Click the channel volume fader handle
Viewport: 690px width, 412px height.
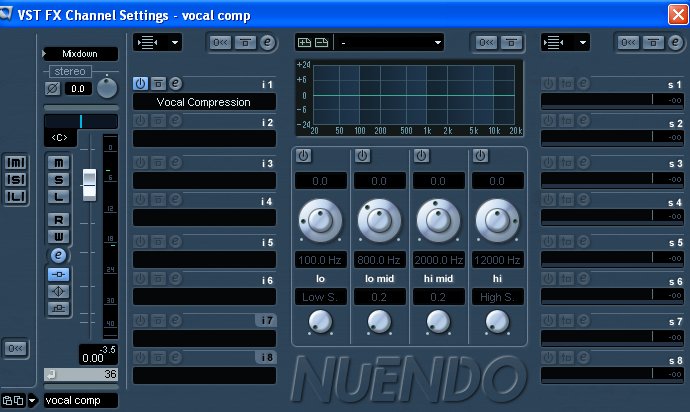click(89, 185)
